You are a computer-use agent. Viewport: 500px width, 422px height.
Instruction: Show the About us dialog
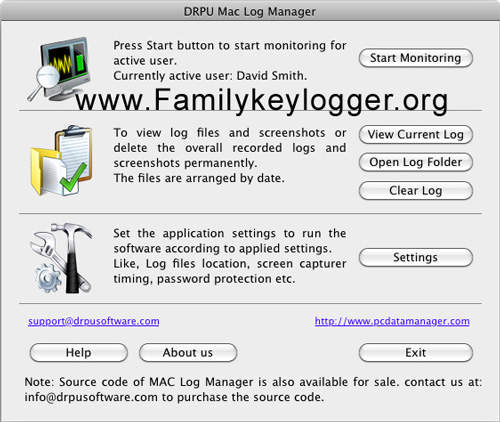(188, 353)
